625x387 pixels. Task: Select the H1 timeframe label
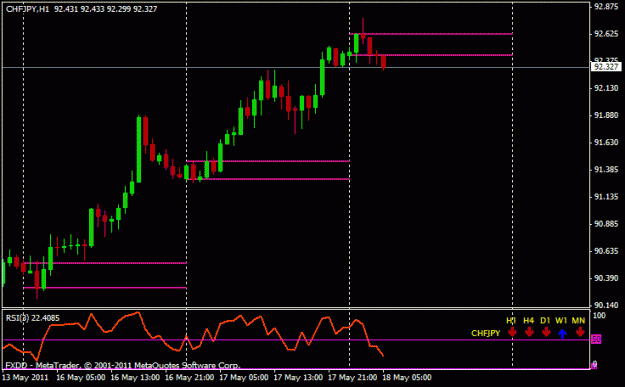511,320
